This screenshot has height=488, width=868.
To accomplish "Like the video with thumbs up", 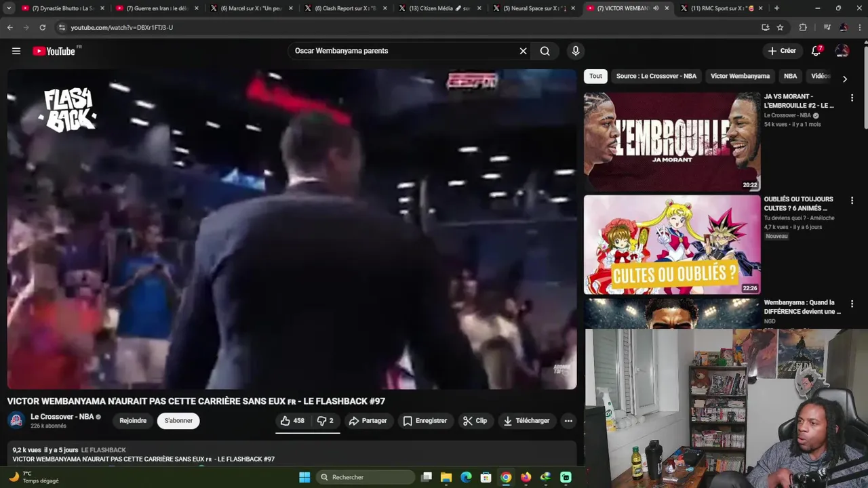I will (x=293, y=421).
